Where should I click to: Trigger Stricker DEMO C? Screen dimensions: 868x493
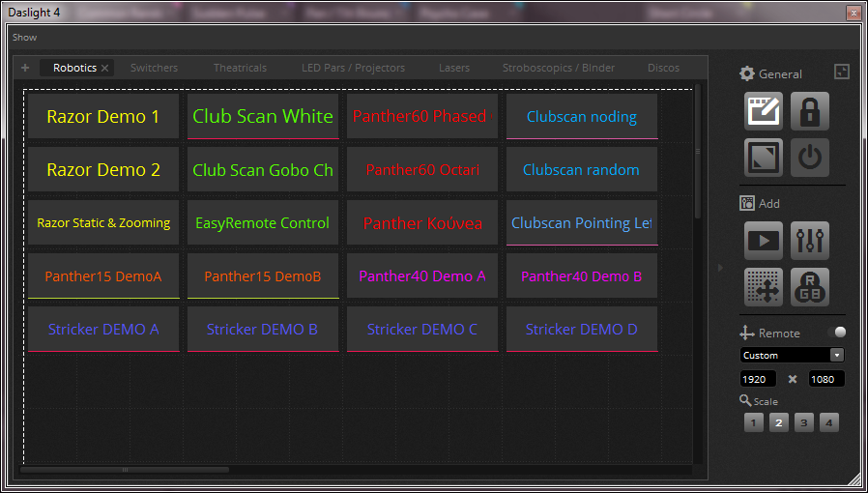(422, 329)
